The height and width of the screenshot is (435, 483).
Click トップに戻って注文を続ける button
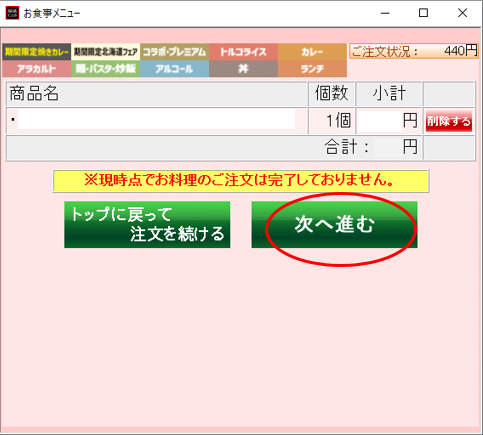click(x=147, y=224)
